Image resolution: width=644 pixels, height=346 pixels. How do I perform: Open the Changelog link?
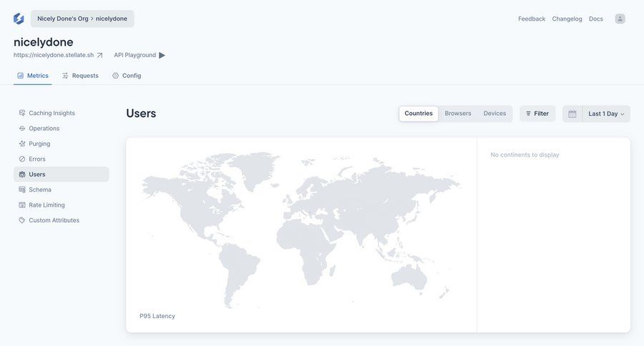[x=567, y=19]
